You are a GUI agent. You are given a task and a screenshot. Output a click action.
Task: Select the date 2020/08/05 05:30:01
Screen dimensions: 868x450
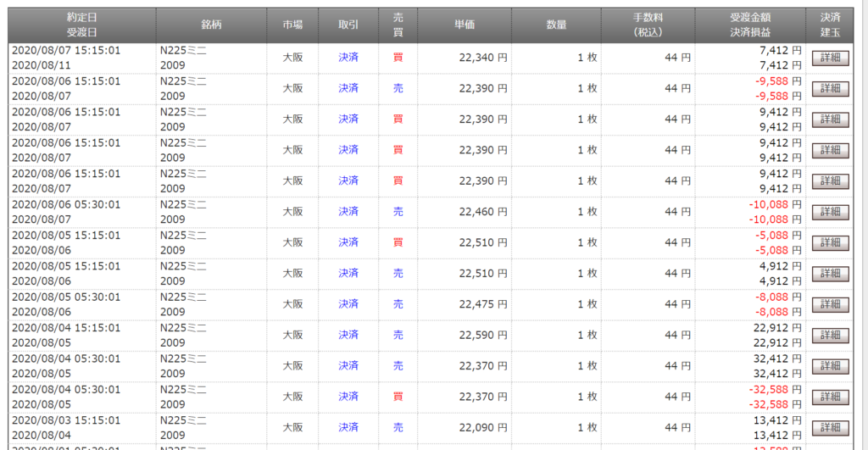[x=66, y=297]
